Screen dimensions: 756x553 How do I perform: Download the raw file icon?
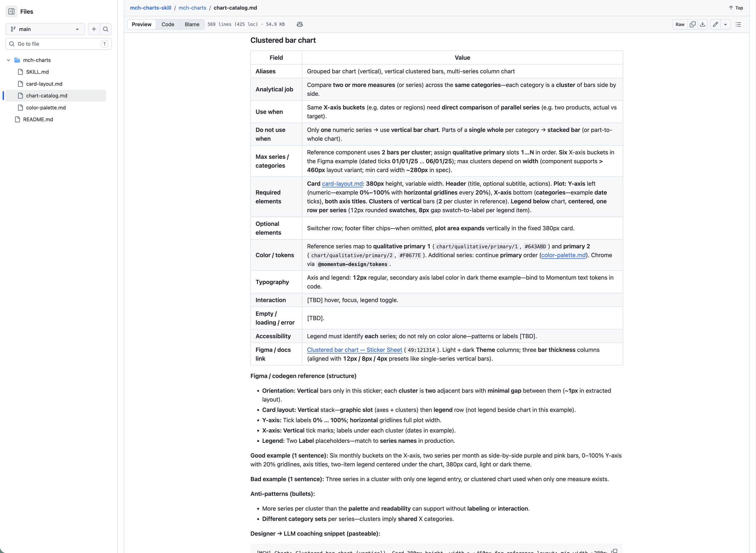pos(703,25)
